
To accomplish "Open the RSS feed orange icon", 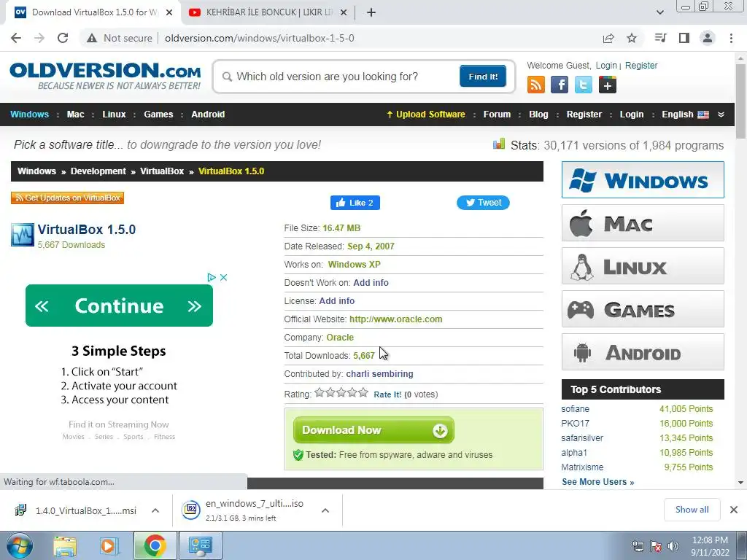I will click(x=536, y=85).
